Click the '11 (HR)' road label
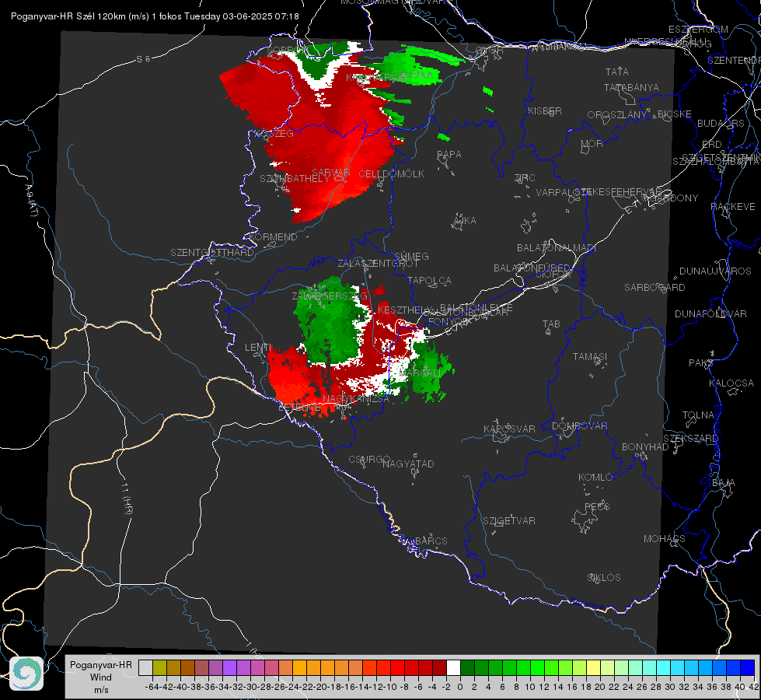This screenshot has height=700, width=761. click(x=126, y=499)
